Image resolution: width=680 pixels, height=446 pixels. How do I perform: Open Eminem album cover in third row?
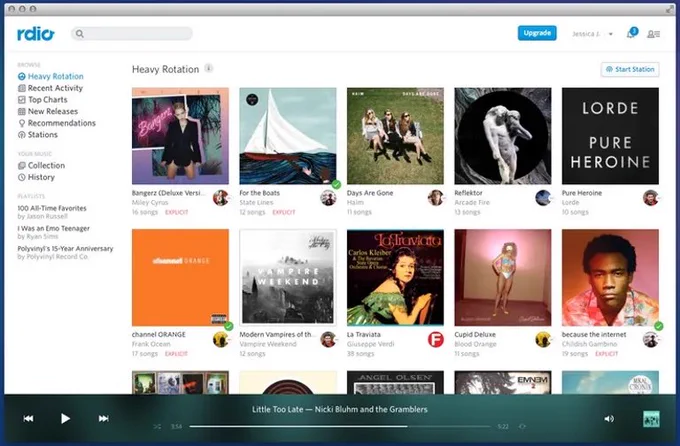pyautogui.click(x=503, y=383)
